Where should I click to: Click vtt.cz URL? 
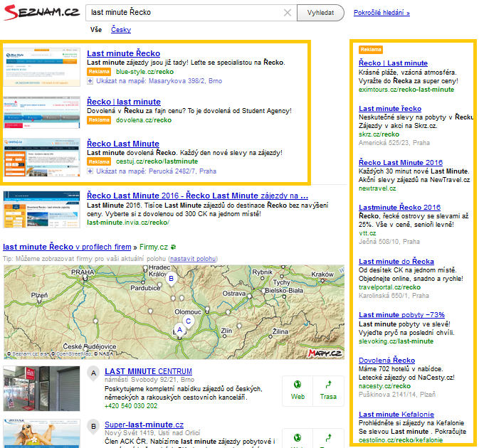click(367, 233)
